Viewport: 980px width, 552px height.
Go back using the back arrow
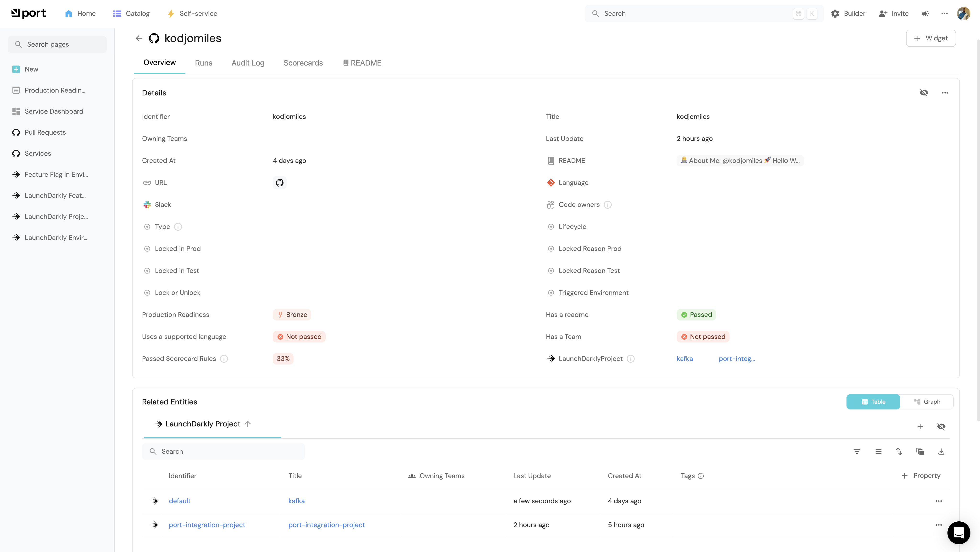tap(139, 39)
